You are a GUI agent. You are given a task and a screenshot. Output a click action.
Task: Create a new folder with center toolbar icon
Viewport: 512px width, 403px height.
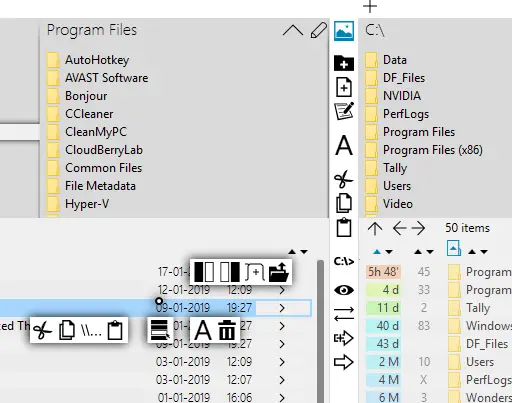pos(344,63)
